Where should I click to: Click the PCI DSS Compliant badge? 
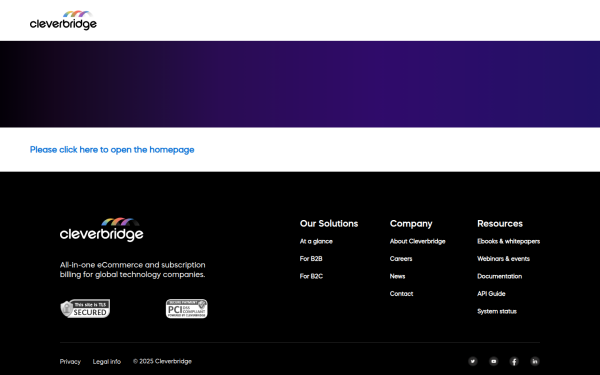pyautogui.click(x=187, y=308)
